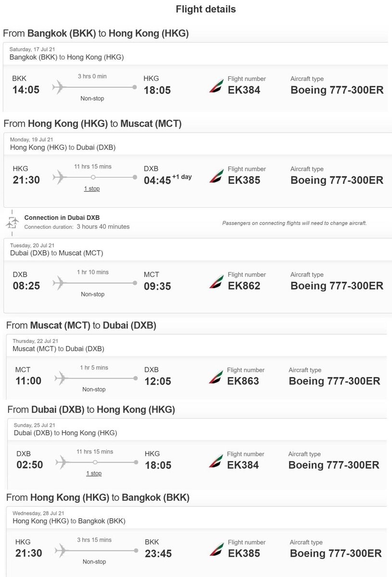Image resolution: width=392 pixels, height=577 pixels.
Task: Click the connecting planes icon at Dubai connection
Action: tap(12, 222)
